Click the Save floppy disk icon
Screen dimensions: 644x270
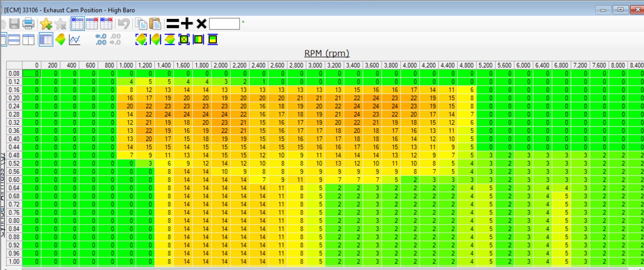[x=14, y=23]
